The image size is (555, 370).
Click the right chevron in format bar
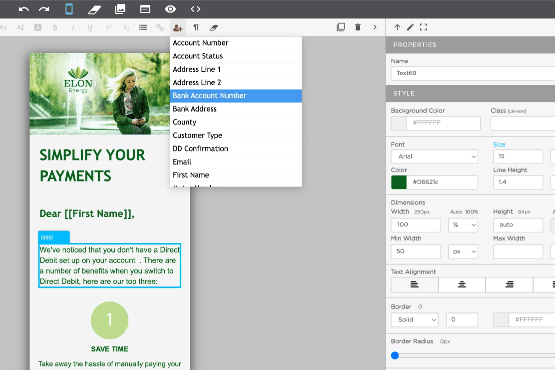pyautogui.click(x=375, y=27)
